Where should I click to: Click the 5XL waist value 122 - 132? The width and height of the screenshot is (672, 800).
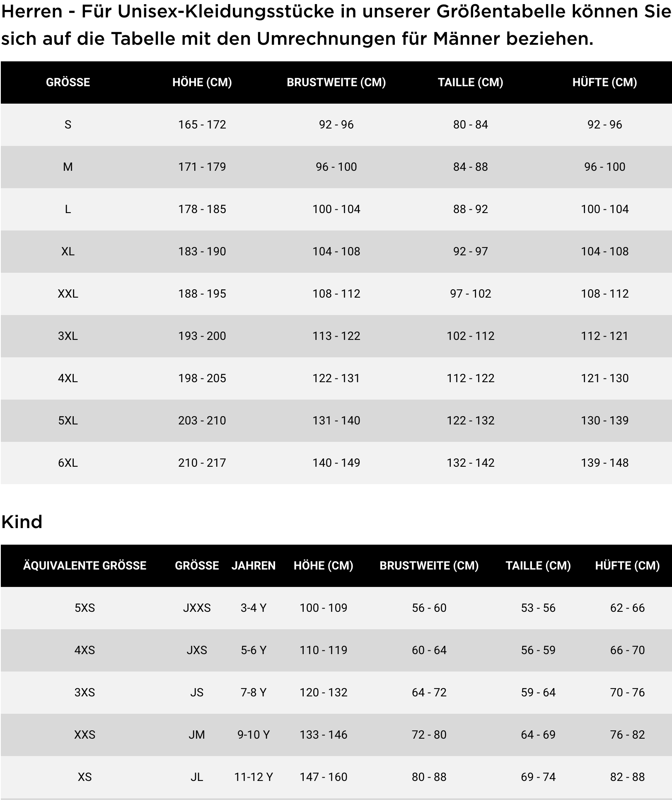pos(470,421)
